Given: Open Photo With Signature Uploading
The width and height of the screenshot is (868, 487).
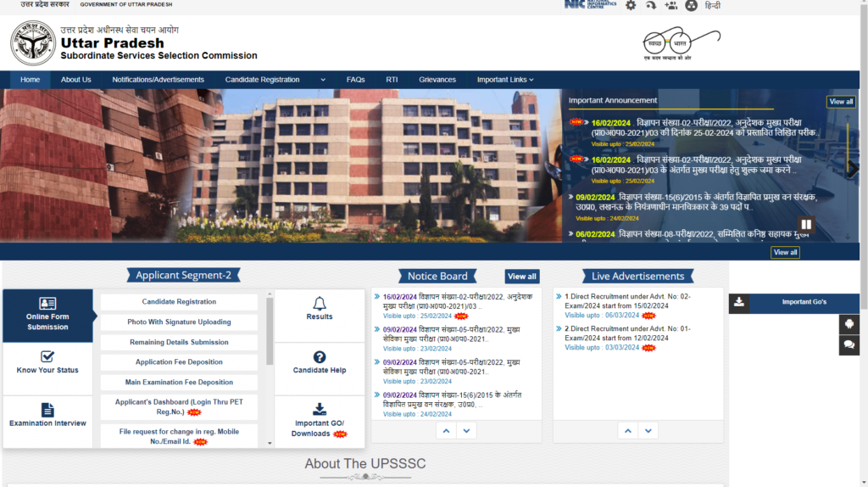Looking at the screenshot, I should tap(179, 322).
